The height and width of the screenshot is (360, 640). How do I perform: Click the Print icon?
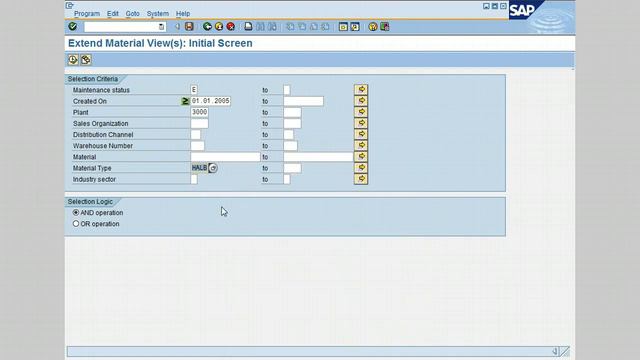click(248, 27)
